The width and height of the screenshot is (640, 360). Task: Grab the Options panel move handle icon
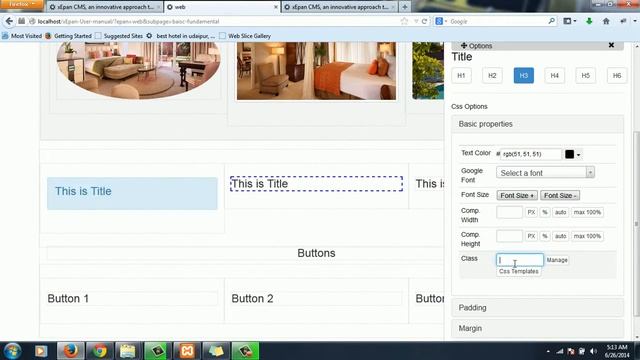click(464, 45)
